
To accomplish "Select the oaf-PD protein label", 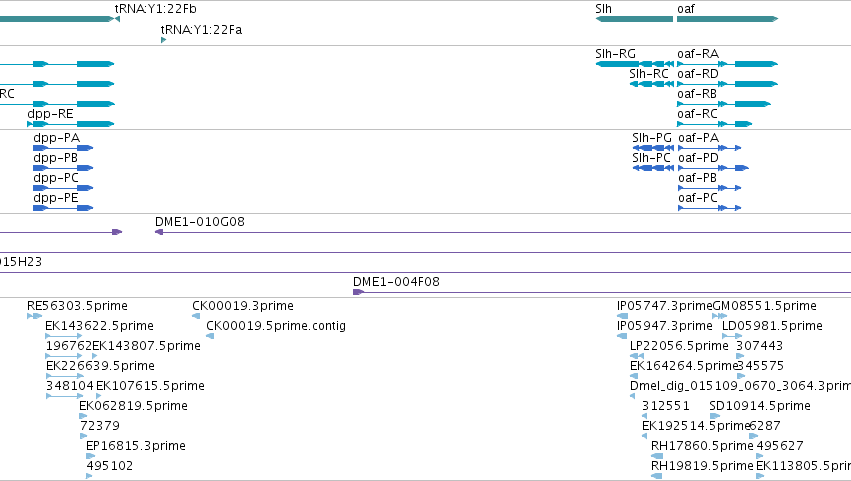I will click(698, 158).
